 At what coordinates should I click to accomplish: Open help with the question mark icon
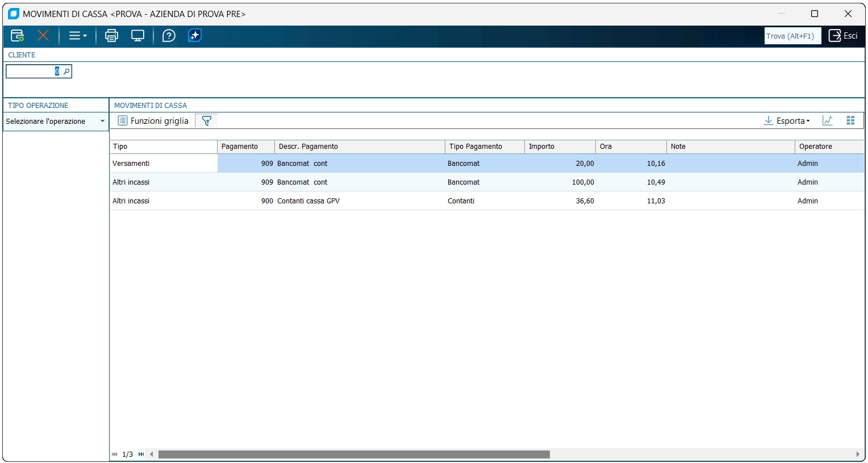[169, 36]
